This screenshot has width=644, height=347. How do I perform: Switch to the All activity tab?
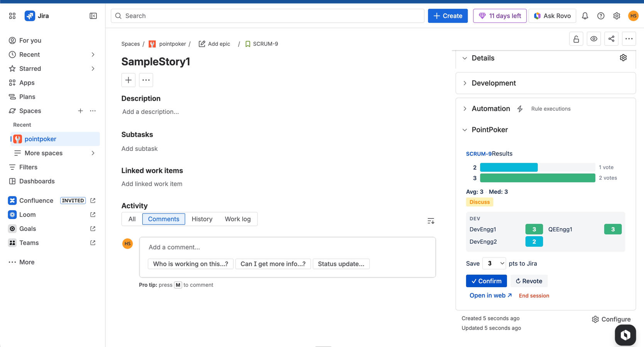point(132,219)
